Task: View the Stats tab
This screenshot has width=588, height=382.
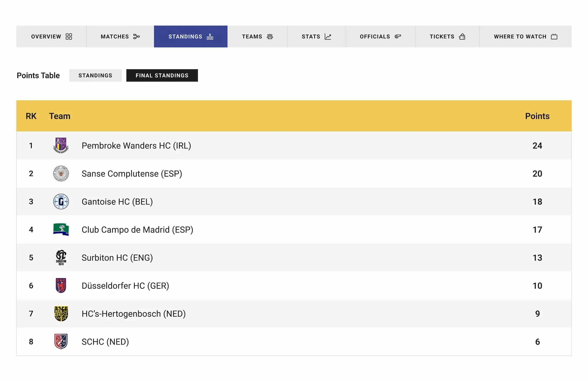Action: point(316,37)
